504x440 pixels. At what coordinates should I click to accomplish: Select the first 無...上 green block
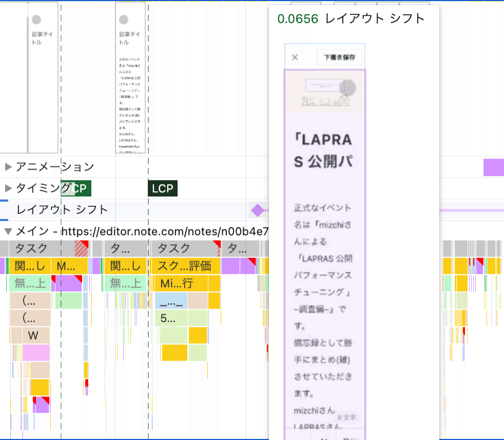(30, 283)
